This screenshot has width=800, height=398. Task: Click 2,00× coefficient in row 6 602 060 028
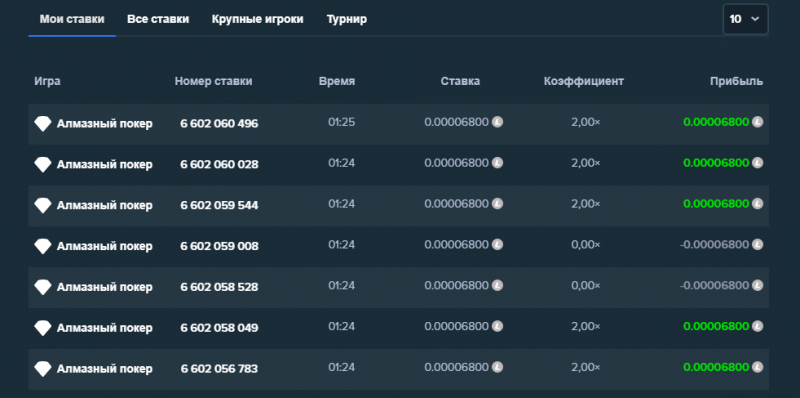click(x=586, y=163)
